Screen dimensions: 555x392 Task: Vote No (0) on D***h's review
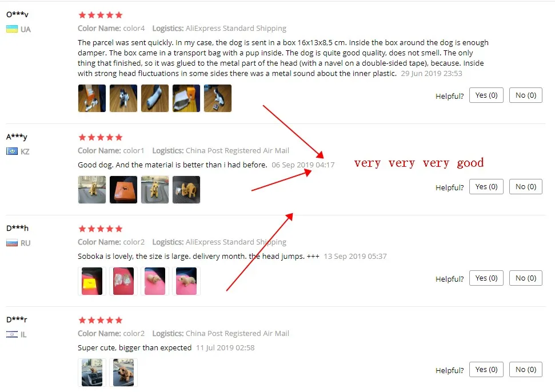(526, 278)
